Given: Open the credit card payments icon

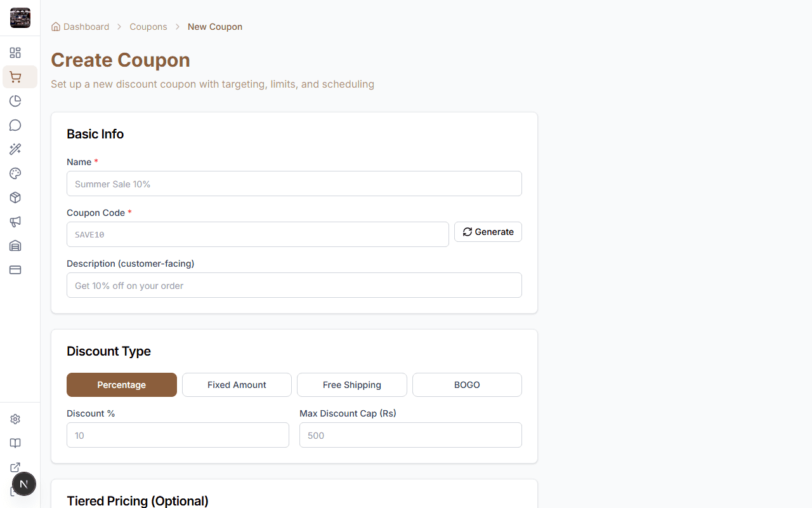Looking at the screenshot, I should pos(15,270).
